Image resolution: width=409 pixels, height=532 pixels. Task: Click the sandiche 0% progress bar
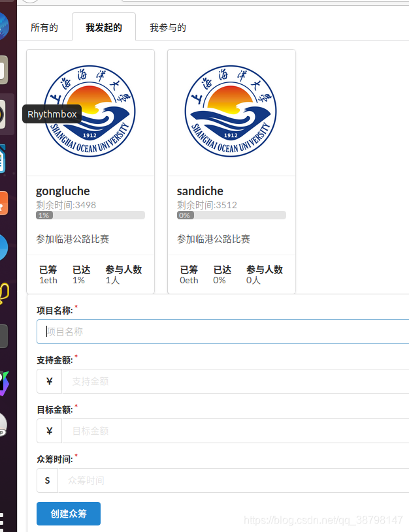pos(231,215)
